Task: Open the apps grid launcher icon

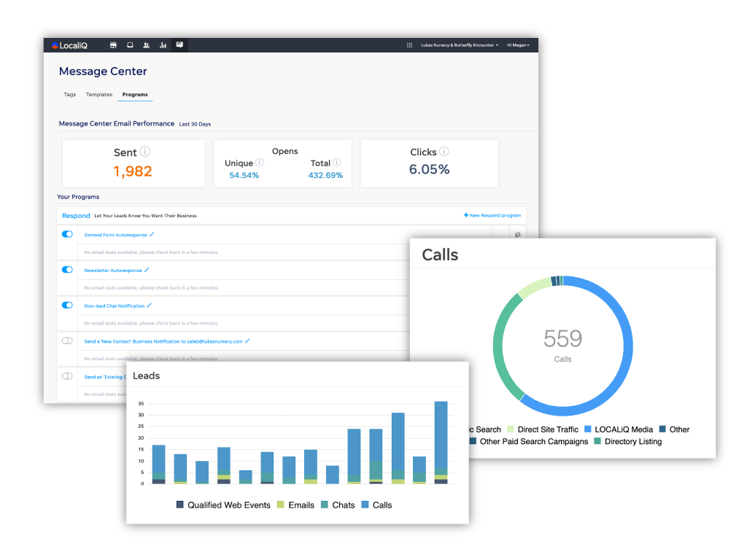Action: tap(410, 44)
